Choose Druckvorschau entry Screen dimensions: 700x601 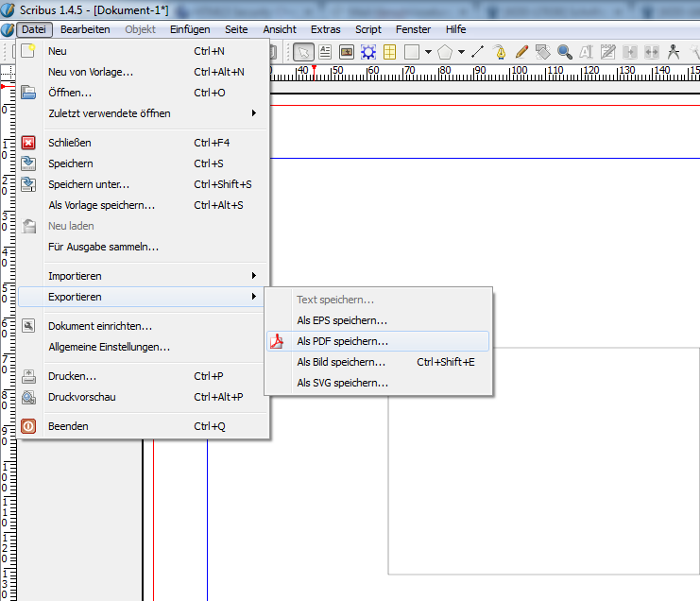tap(143, 397)
